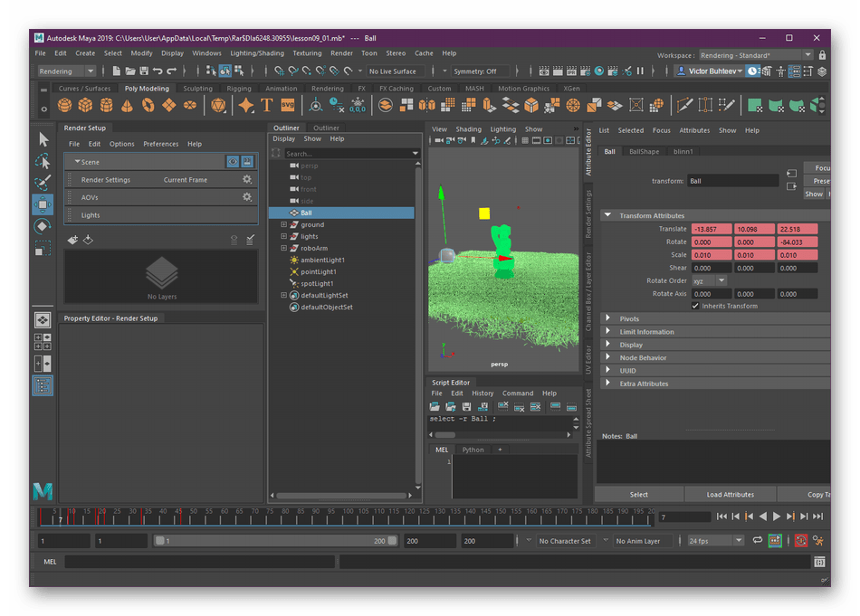Click the redo arrow icon
The image size is (860, 616).
pyautogui.click(x=172, y=71)
